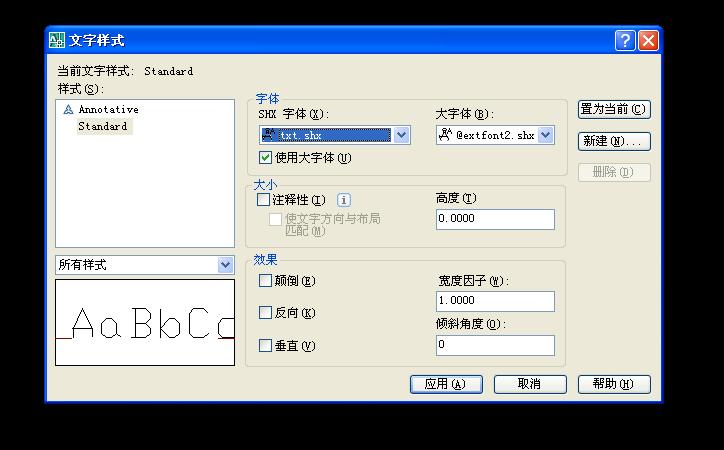Click the dialog help question mark icon
This screenshot has height=450, width=724.
tap(625, 40)
